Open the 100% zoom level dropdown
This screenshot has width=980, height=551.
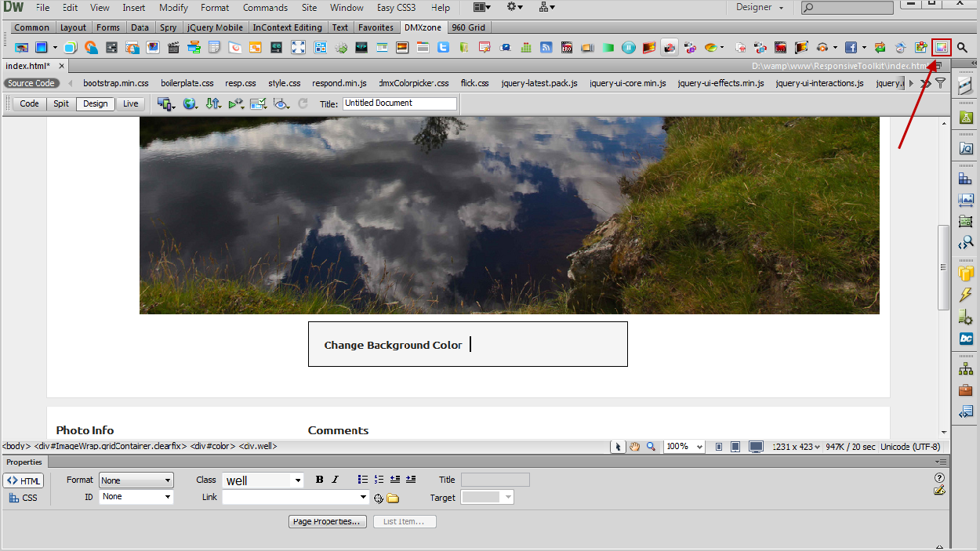coord(684,447)
